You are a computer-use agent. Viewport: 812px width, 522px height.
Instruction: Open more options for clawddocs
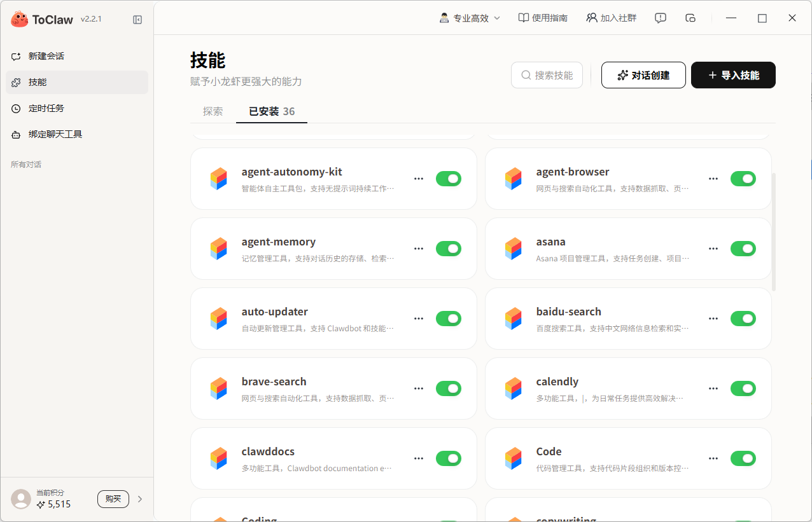pos(419,458)
